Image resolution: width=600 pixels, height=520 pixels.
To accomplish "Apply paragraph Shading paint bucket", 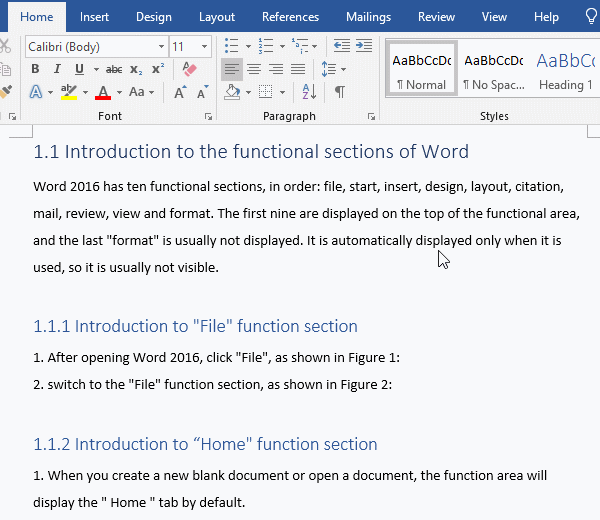I will (x=232, y=92).
